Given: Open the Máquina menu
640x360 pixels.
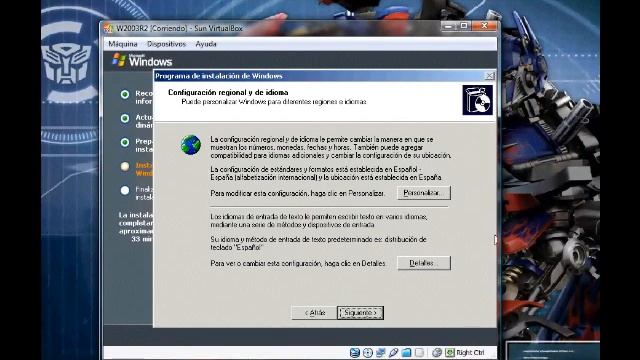Looking at the screenshot, I should 123,44.
